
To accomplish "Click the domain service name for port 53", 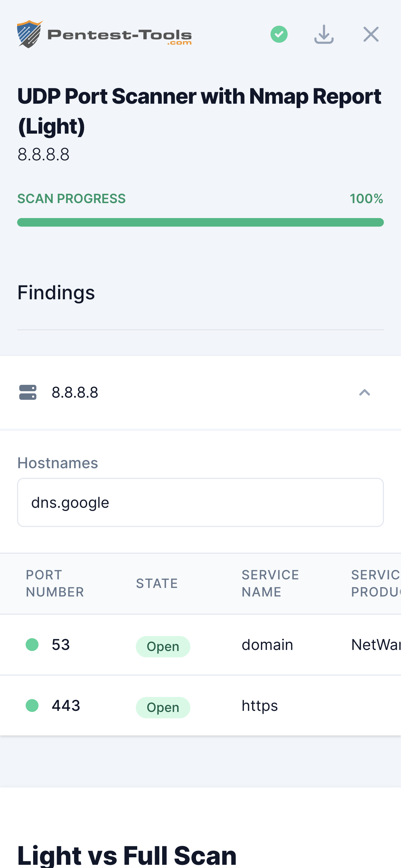I will [x=267, y=645].
